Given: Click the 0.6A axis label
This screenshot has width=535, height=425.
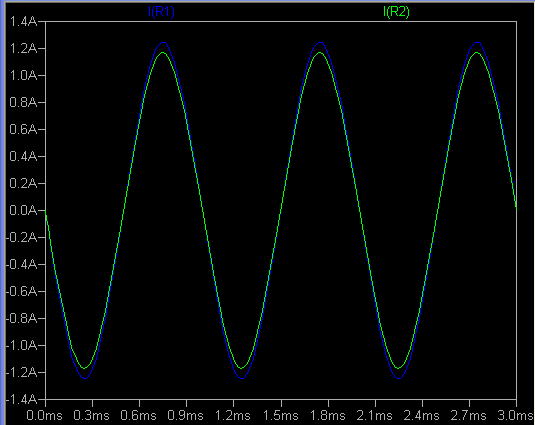Looking at the screenshot, I should pyautogui.click(x=23, y=129).
